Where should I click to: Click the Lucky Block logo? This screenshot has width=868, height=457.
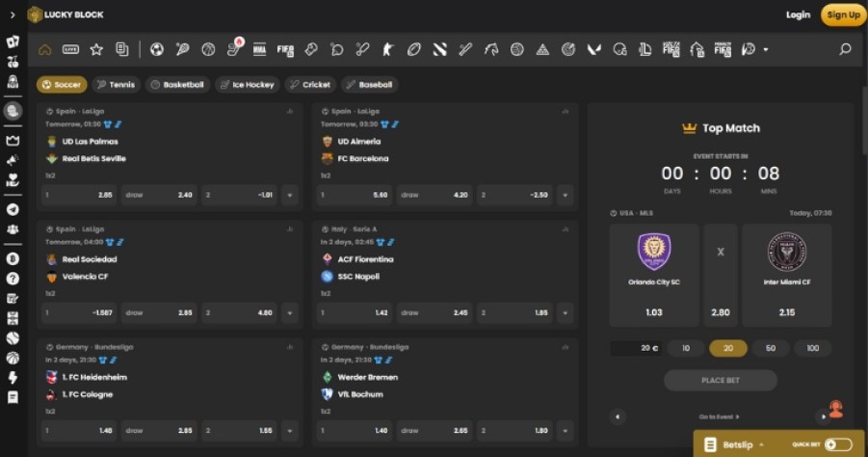pyautogui.click(x=66, y=14)
